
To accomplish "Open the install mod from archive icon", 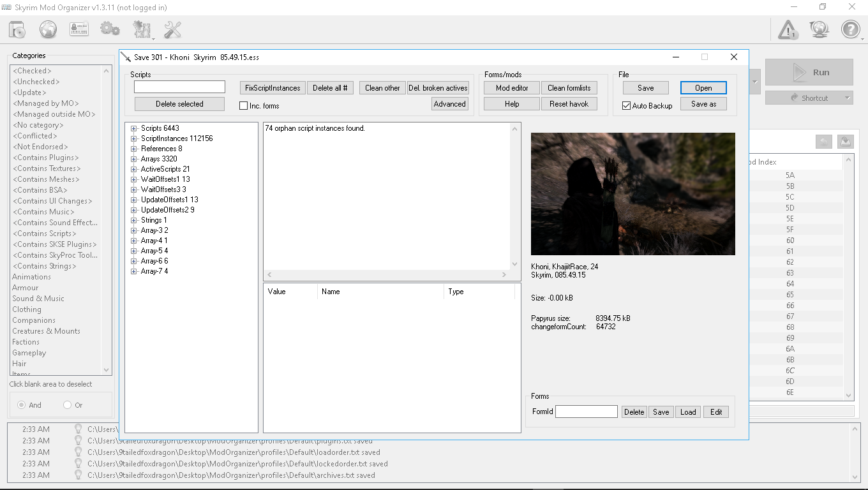I will [16, 29].
